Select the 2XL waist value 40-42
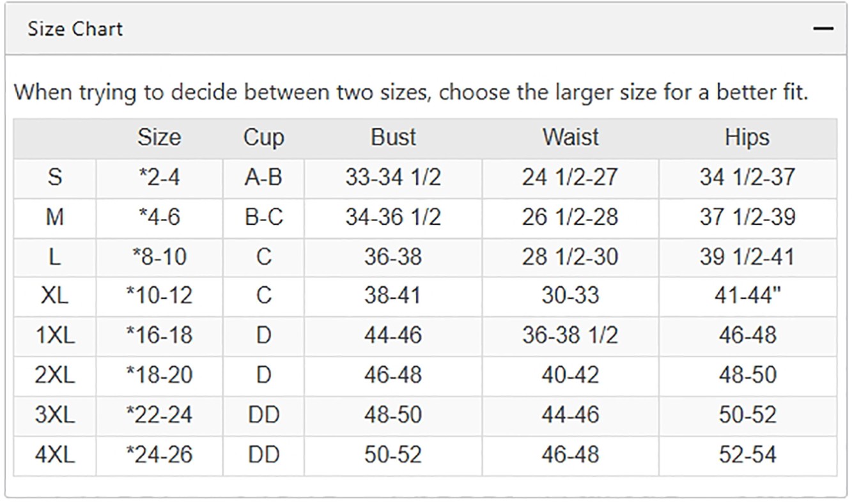This screenshot has width=852, height=504. 570,375
